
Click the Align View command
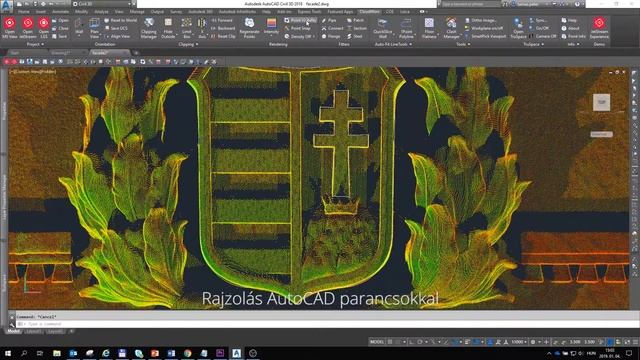pyautogui.click(x=117, y=36)
